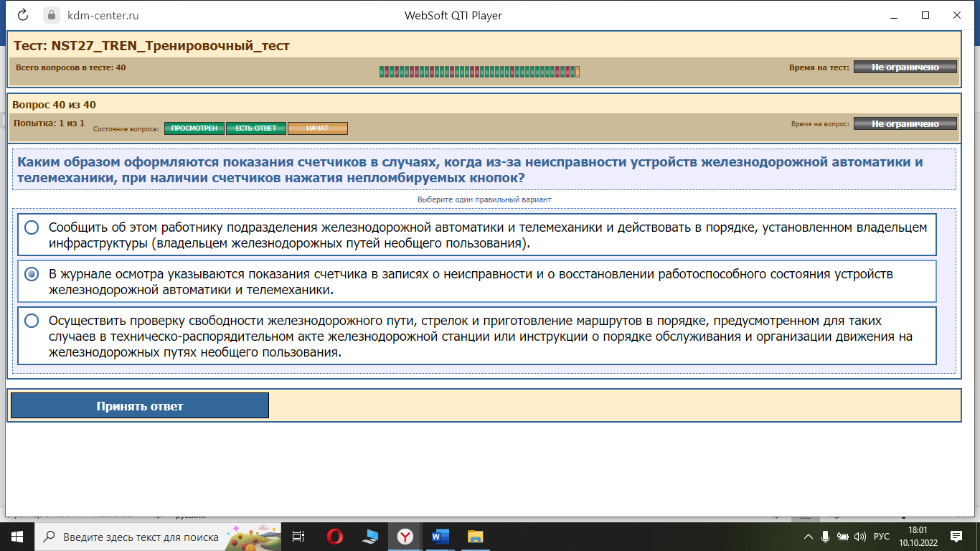This screenshot has width=980, height=551.
Task: Open Opera browser from the taskbar
Action: (335, 536)
